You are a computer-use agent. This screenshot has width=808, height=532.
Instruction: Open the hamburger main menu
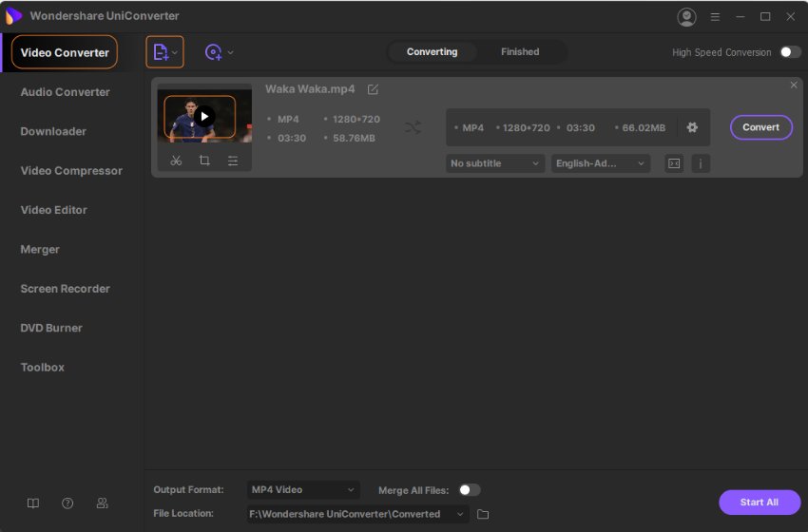click(x=715, y=17)
